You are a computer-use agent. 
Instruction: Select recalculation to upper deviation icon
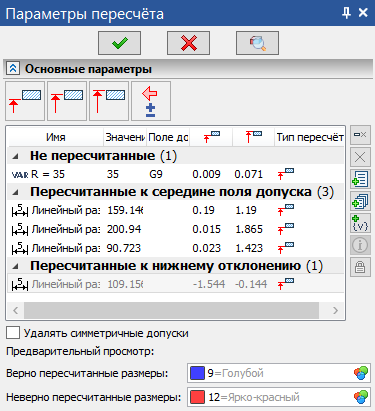click(109, 101)
